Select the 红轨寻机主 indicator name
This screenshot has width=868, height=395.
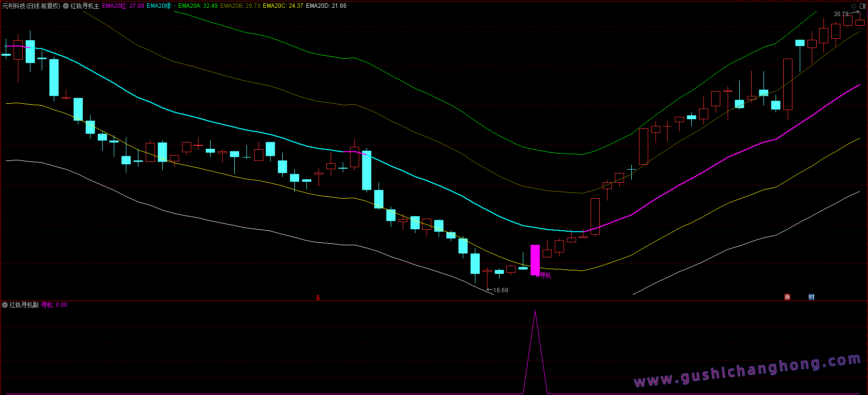click(85, 6)
